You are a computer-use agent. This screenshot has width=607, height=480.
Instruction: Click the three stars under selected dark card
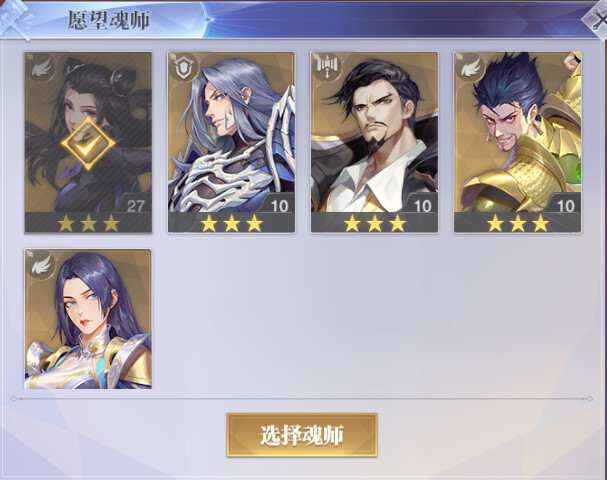click(88, 223)
